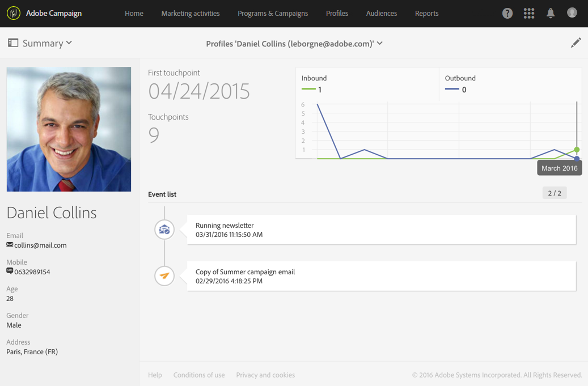This screenshot has height=386, width=588.
Task: Expand the Profiles 'Daniel Collins' title dropdown
Action: [x=379, y=44]
